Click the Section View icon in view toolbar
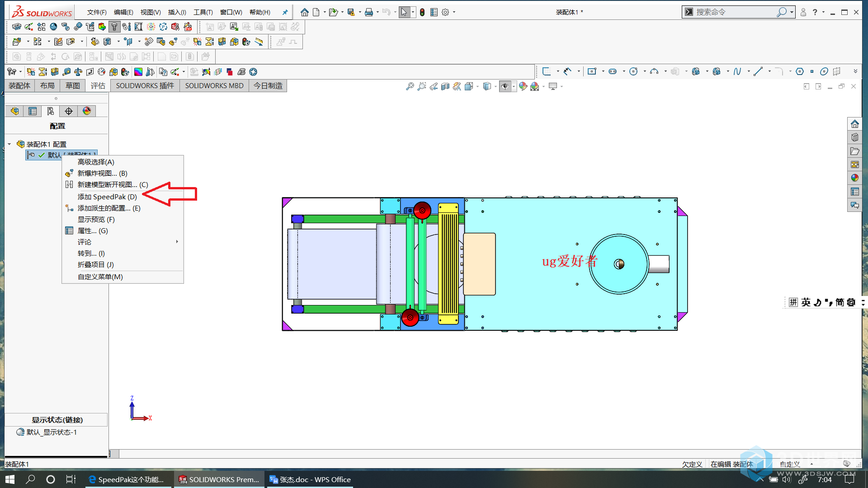 (445, 86)
